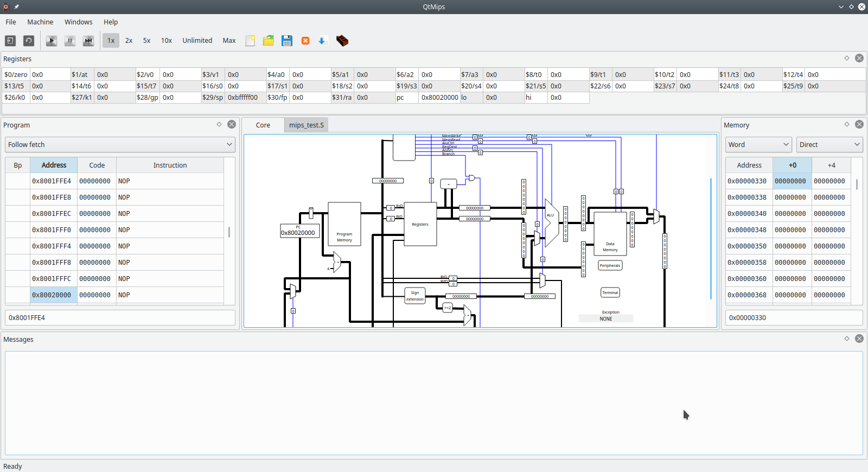Open the Machine menu
Viewport: 868px width, 472px height.
(x=40, y=22)
